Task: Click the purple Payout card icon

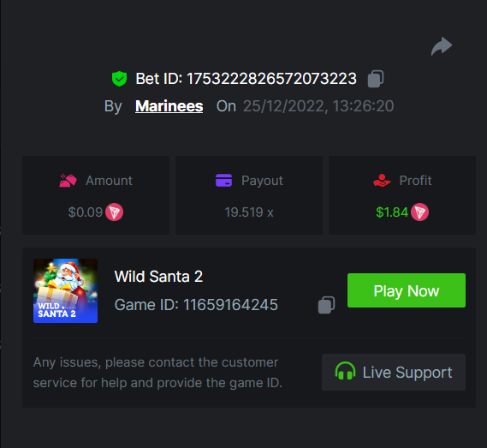Action: click(223, 181)
